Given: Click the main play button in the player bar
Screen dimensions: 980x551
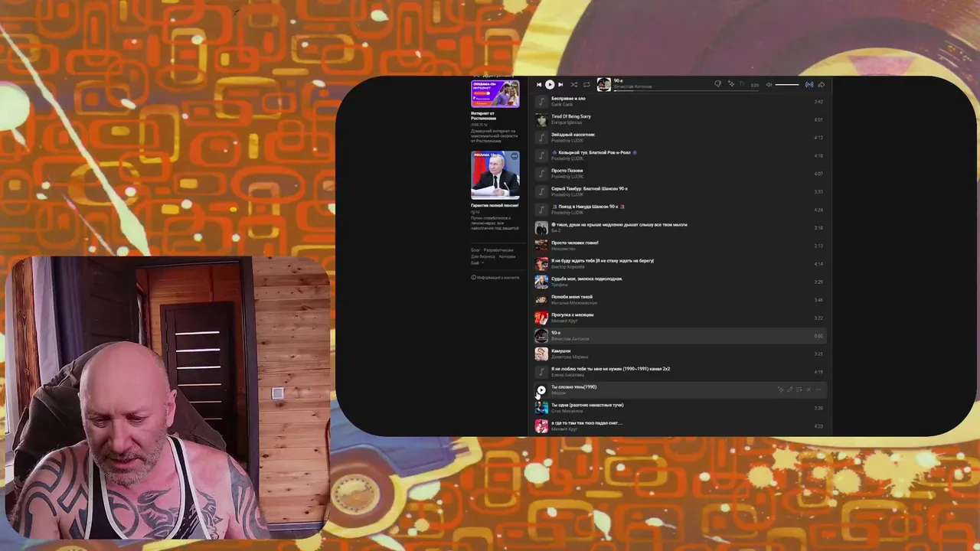Looking at the screenshot, I should coord(550,85).
